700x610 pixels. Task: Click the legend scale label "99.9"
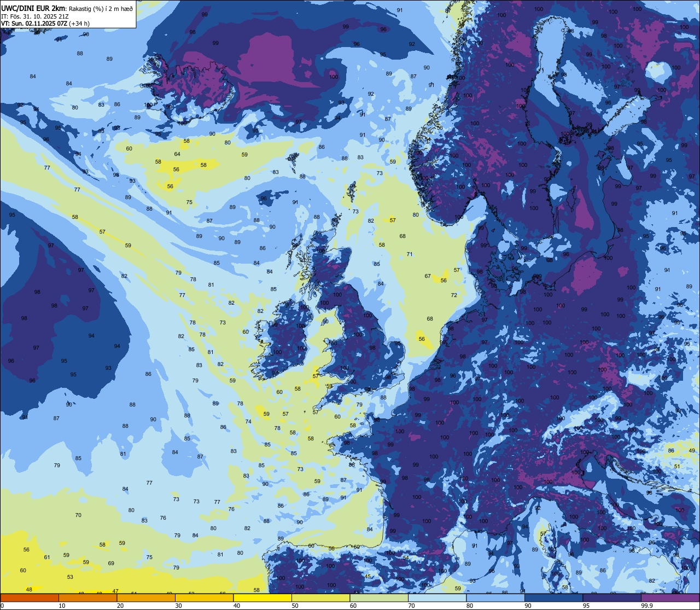click(x=647, y=606)
